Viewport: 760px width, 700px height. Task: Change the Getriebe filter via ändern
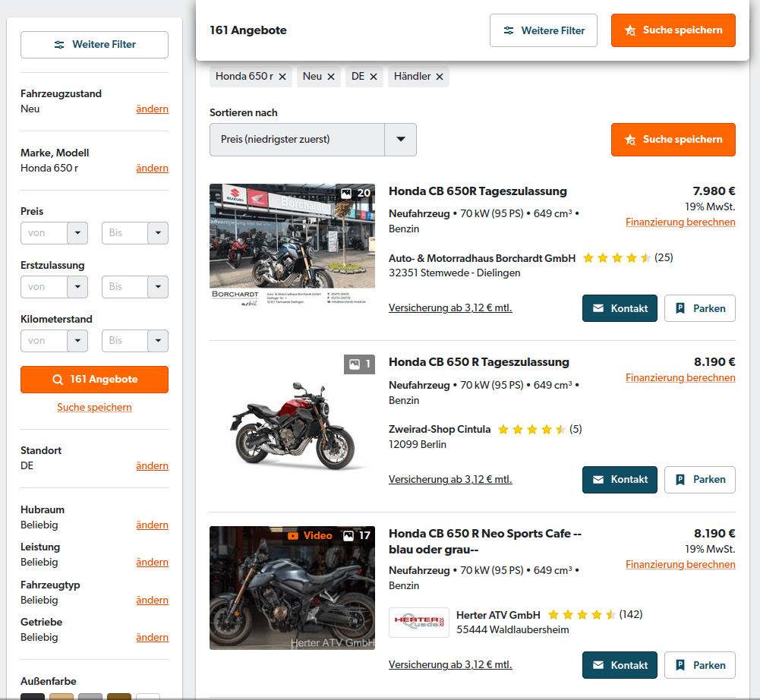(152, 638)
